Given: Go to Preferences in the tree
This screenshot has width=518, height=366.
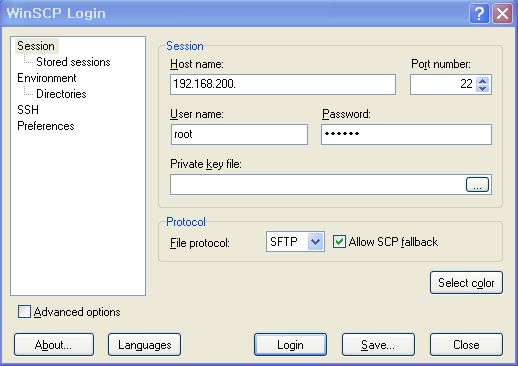Looking at the screenshot, I should coord(46,126).
